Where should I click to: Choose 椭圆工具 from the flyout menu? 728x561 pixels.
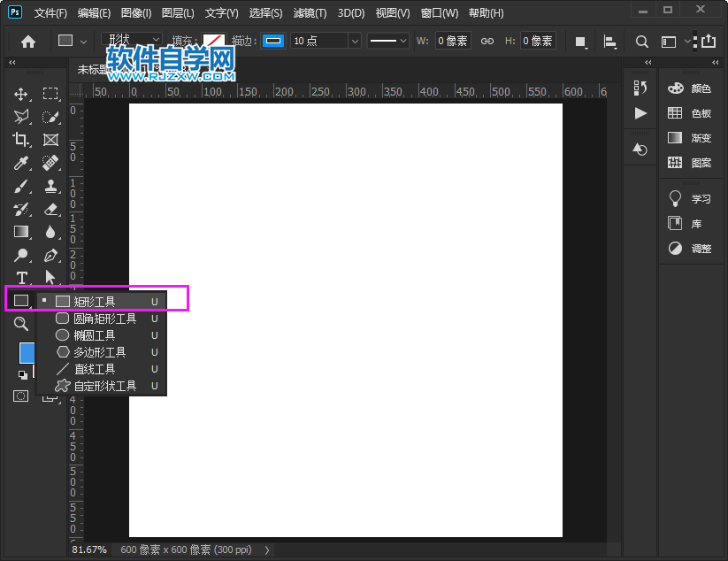tap(94, 335)
